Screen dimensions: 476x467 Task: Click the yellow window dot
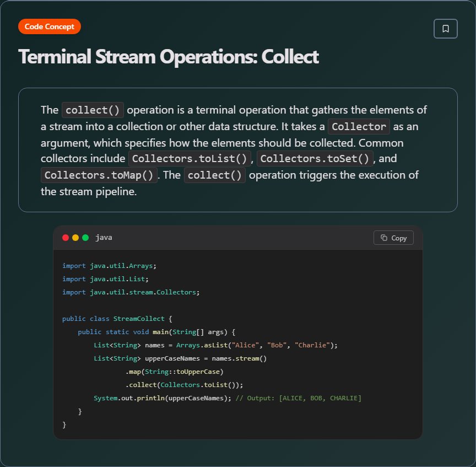click(75, 238)
